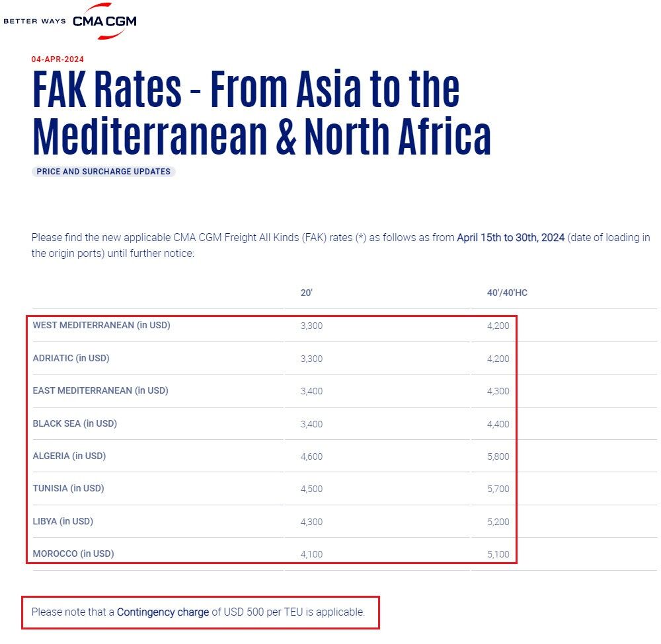
Task: Click the 20' column header
Action: tap(307, 293)
